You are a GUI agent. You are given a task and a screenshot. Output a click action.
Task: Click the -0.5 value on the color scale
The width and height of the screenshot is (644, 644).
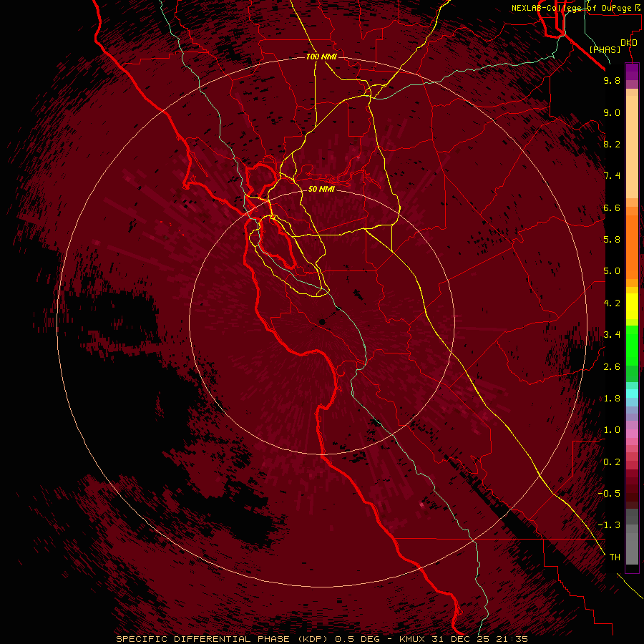point(609,494)
